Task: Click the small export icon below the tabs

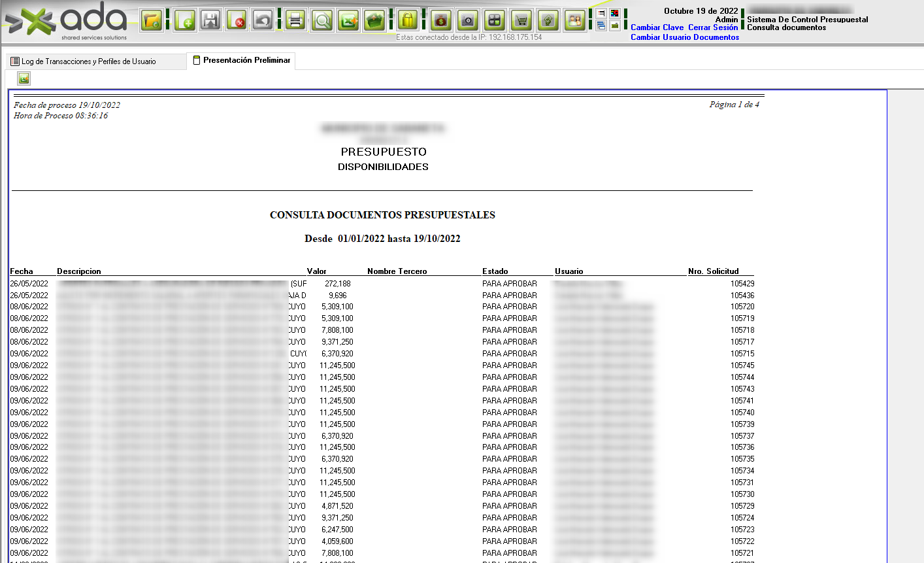Action: pyautogui.click(x=24, y=78)
